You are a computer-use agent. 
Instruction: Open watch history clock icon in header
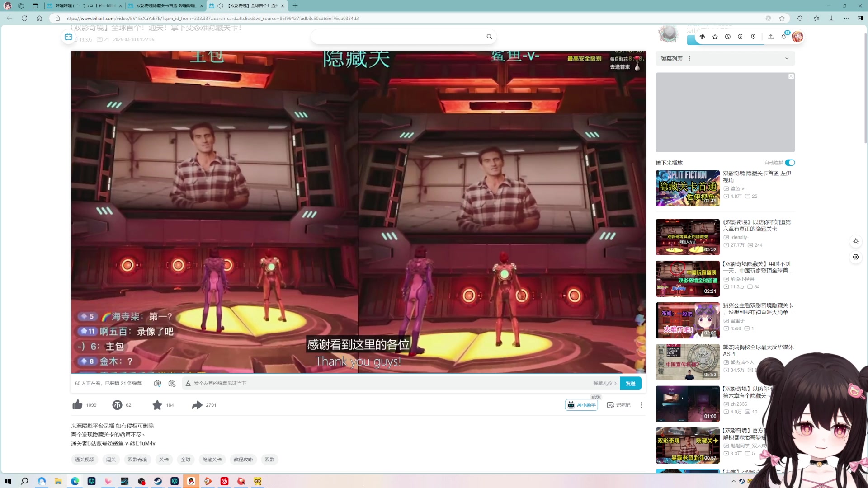(727, 37)
